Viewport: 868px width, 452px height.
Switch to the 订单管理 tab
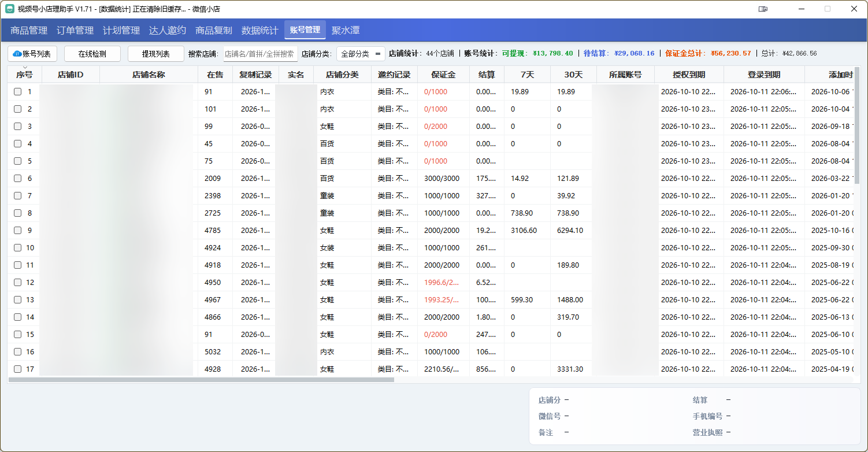[75, 30]
